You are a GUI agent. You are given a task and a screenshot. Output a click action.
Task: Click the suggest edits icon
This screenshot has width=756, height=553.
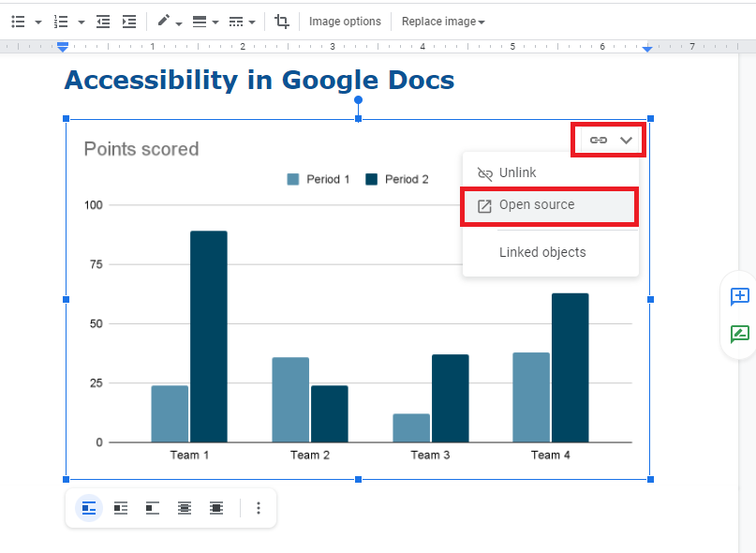coord(739,334)
